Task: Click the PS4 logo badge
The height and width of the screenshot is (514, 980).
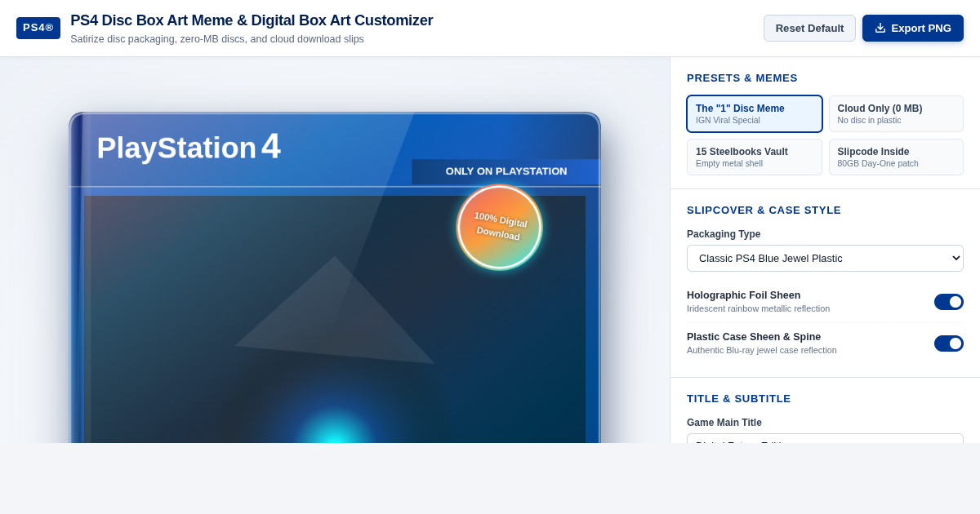Action: click(38, 28)
